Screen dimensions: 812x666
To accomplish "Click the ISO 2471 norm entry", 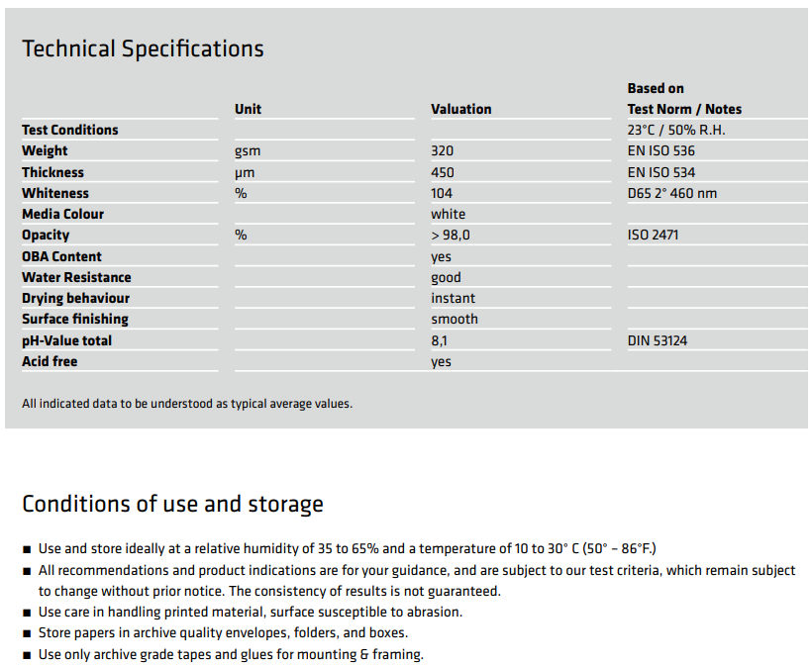I will (x=653, y=235).
